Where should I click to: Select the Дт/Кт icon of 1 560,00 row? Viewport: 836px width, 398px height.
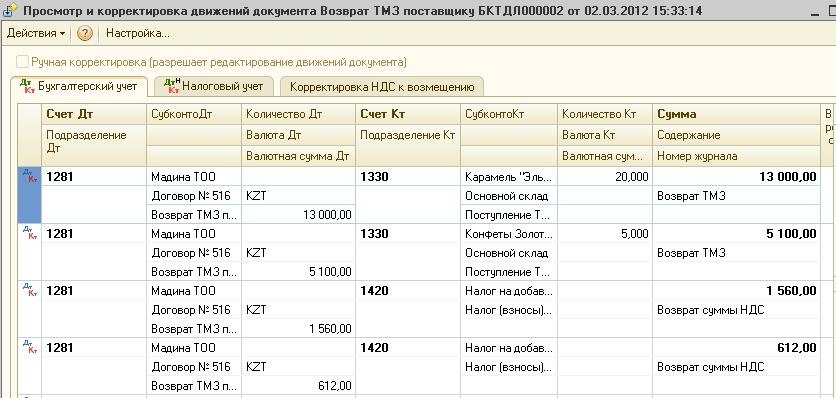click(29, 290)
